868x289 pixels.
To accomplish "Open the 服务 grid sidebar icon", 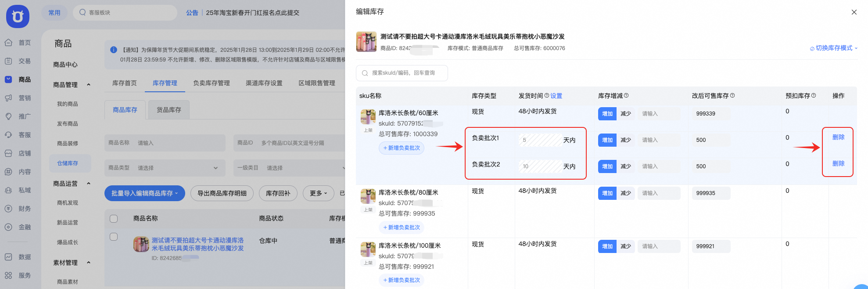I will pyautogui.click(x=8, y=275).
